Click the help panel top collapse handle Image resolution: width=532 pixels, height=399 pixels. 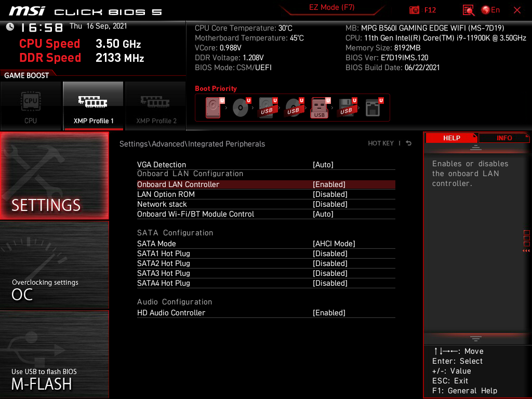coord(476,148)
